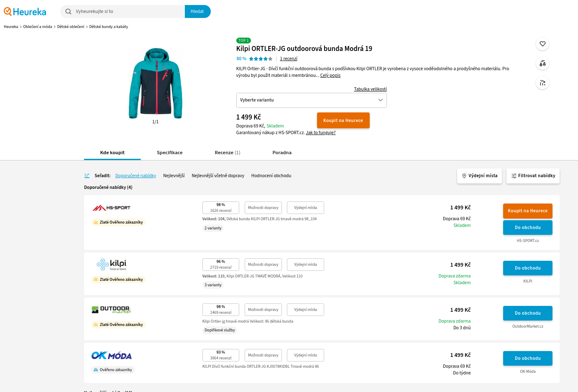
Task: Go to Oblečení a móda breadcrumb
Action: 38,27
